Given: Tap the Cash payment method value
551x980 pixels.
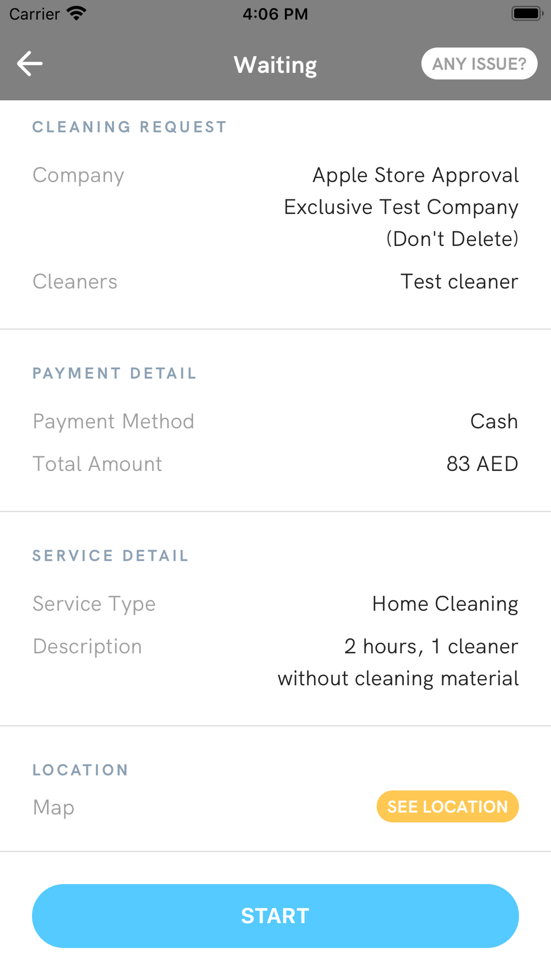Looking at the screenshot, I should (494, 422).
